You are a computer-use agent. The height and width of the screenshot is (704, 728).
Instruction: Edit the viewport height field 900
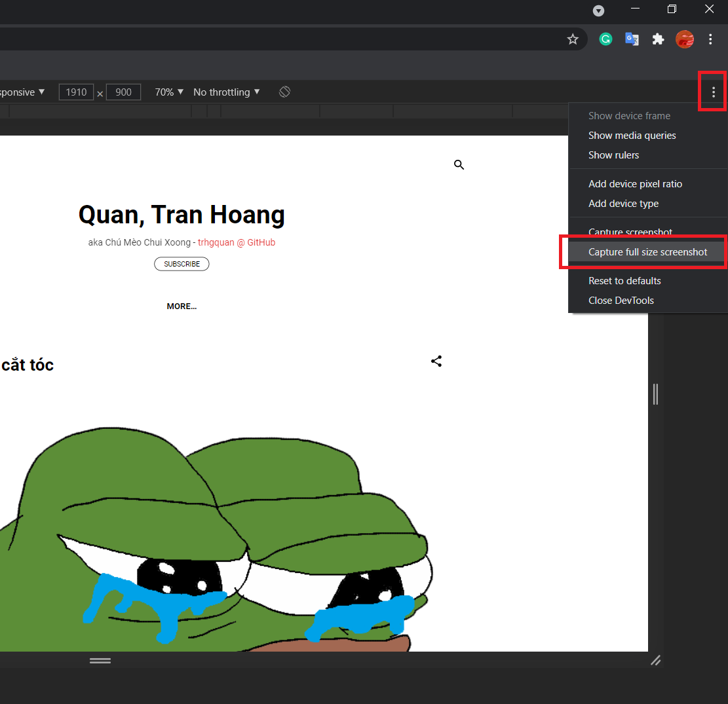[123, 92]
